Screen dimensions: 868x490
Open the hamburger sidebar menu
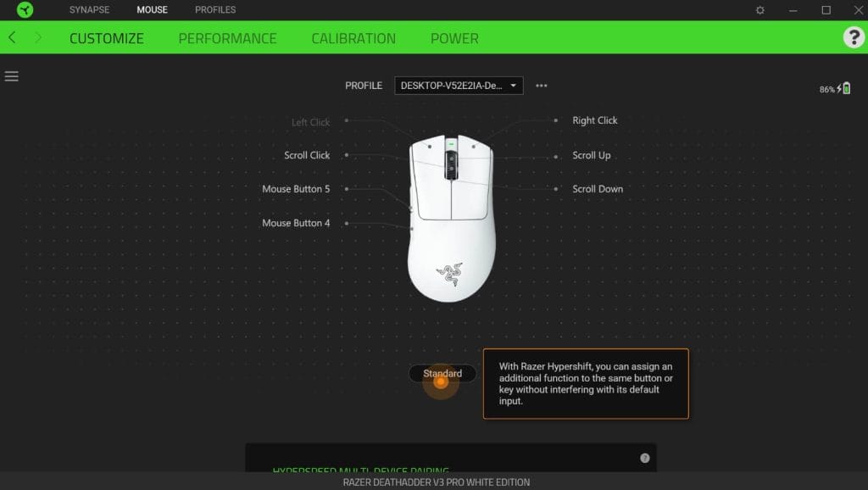12,76
